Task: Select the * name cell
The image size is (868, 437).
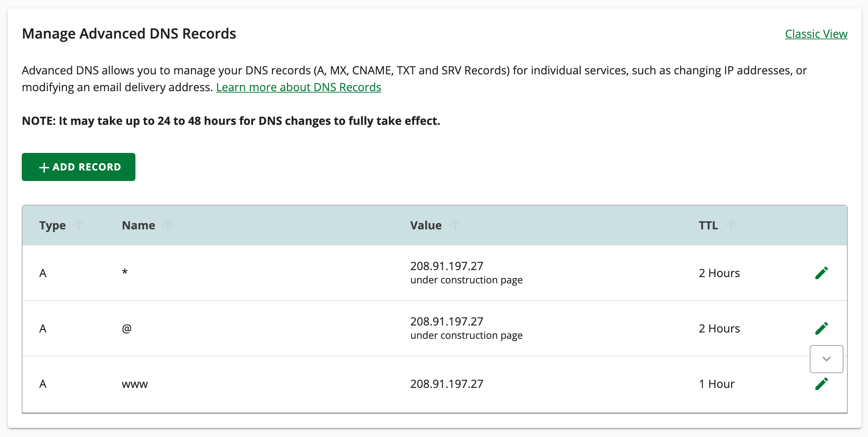Action: tap(125, 272)
